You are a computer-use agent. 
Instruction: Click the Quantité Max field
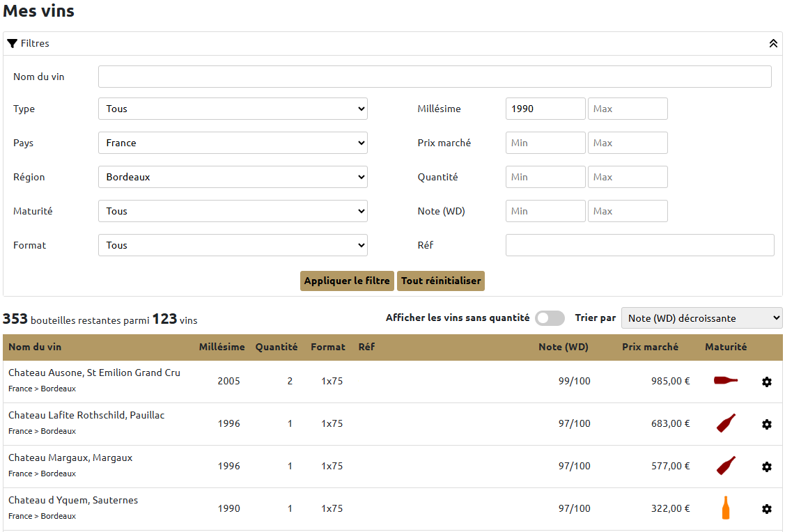(628, 177)
